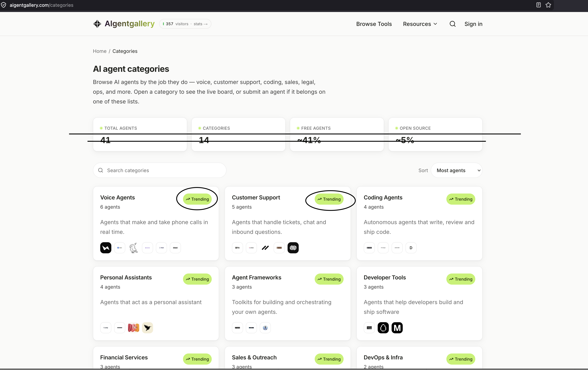Viewport: 588px width, 370px height.
Task: Click the "AI agent categories" page heading
Action: [x=131, y=69]
